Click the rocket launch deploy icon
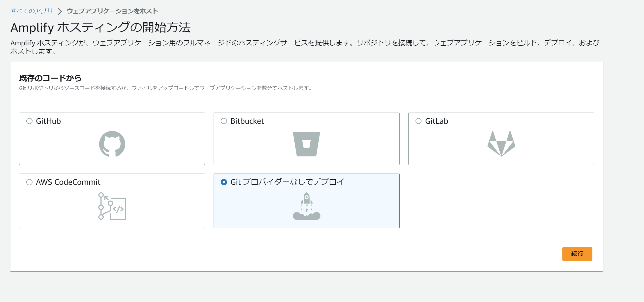The width and height of the screenshot is (644, 302). [306, 206]
